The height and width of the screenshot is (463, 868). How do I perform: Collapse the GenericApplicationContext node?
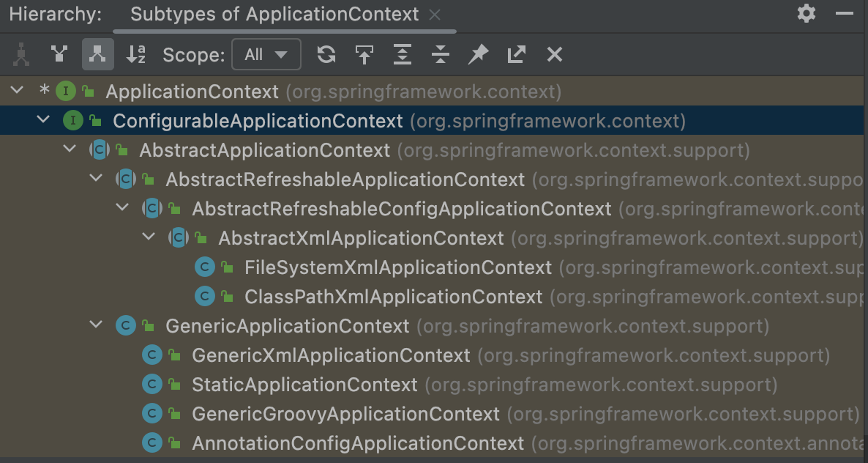pyautogui.click(x=97, y=325)
